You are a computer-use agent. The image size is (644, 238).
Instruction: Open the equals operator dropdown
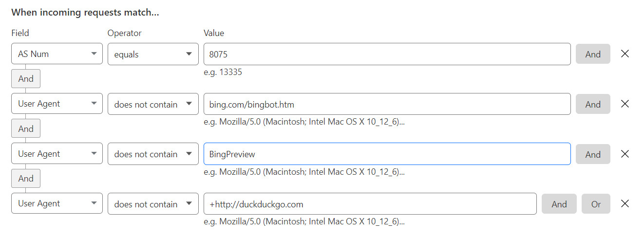[x=153, y=54]
